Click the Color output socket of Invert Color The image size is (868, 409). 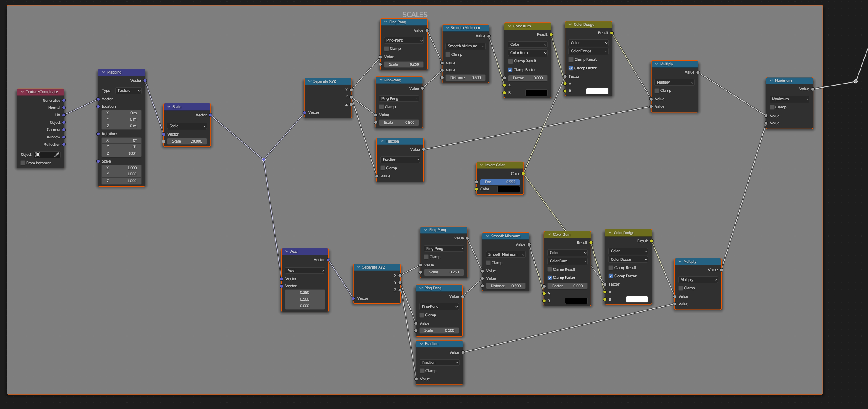click(524, 174)
